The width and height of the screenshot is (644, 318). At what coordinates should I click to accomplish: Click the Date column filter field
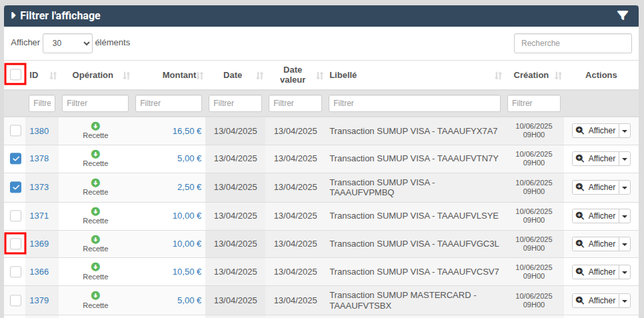click(x=235, y=103)
